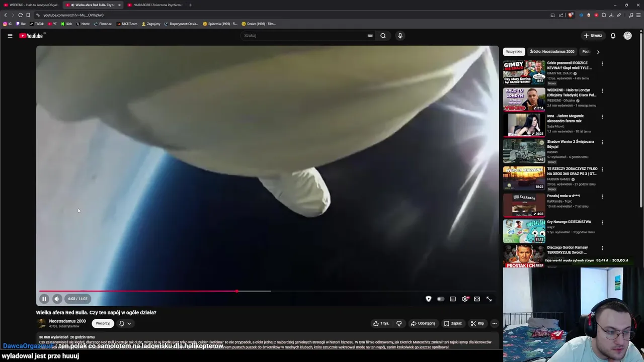Viewport: 644px width, 362px height.
Task: Like the video
Action: pos(381,323)
